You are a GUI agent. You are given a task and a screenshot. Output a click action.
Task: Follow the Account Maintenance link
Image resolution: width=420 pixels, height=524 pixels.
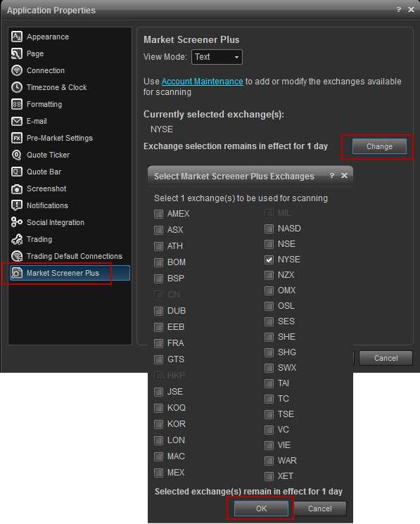pyautogui.click(x=202, y=82)
